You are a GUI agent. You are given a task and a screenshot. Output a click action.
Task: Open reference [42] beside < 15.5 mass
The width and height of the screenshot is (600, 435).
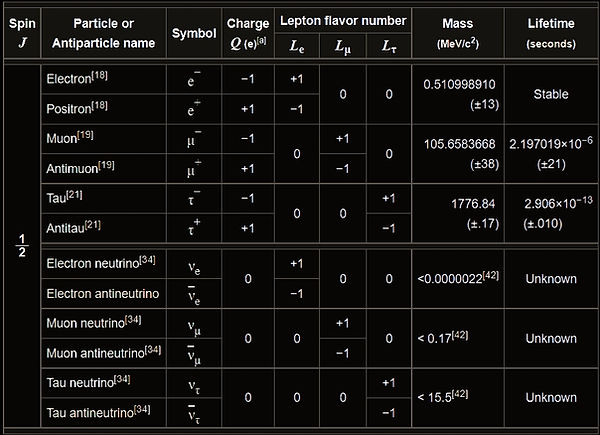tap(460, 394)
